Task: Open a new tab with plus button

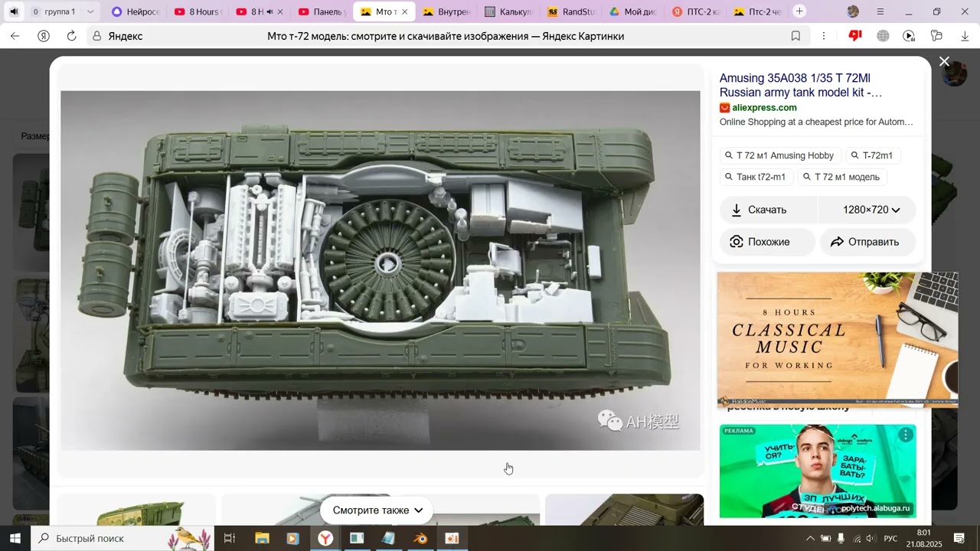Action: click(799, 11)
